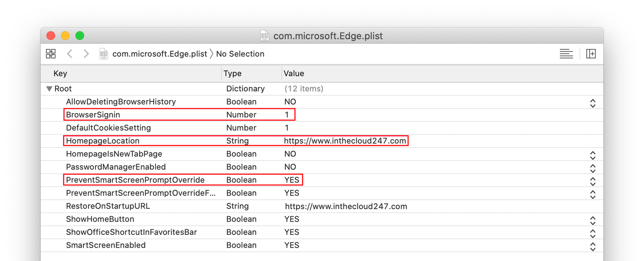Click the plist file icon in breadcrumb
Screen dimensions: 644x261
[103, 53]
